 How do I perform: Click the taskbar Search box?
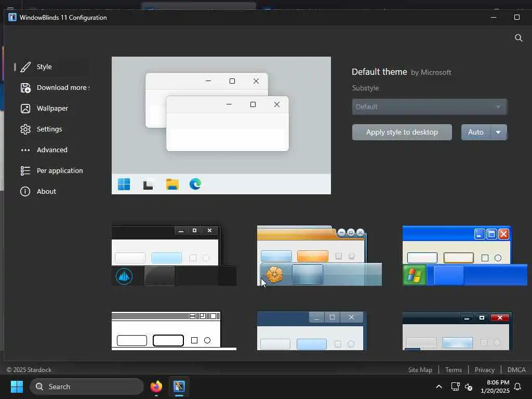87,387
